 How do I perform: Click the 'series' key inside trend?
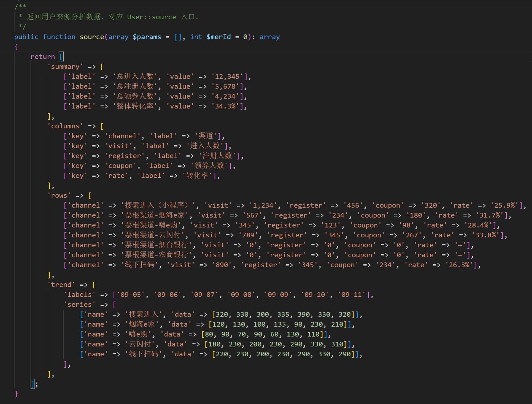point(80,305)
